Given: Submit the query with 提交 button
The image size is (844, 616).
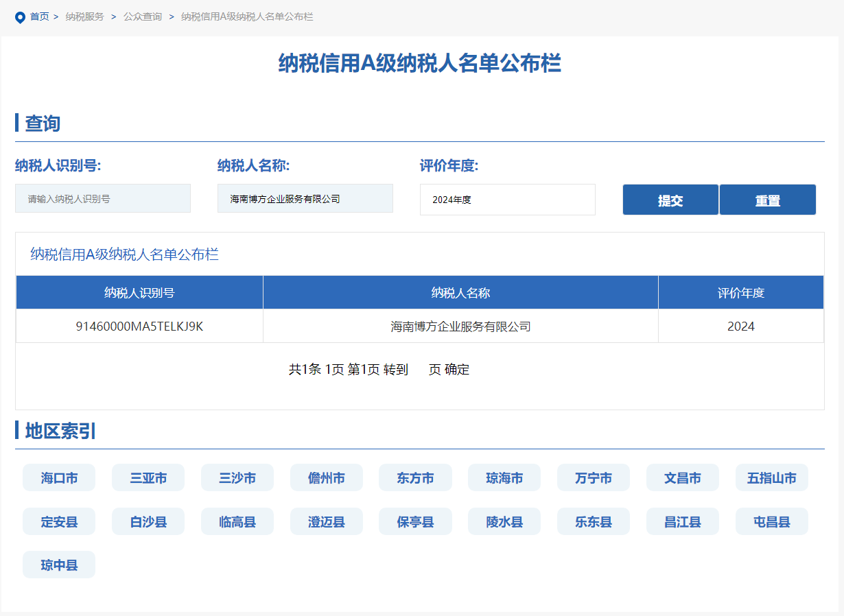Looking at the screenshot, I should pos(670,200).
